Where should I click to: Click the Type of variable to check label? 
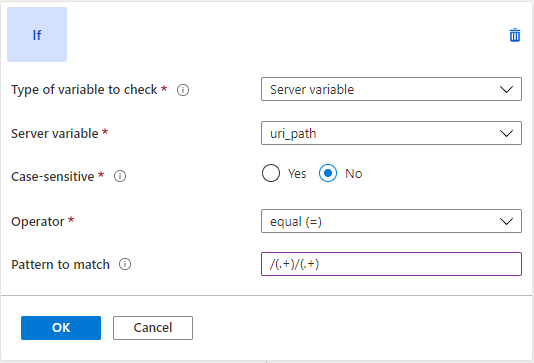pyautogui.click(x=84, y=90)
